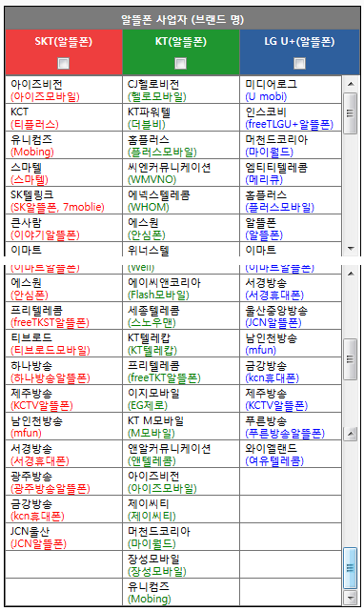Select 제이씨티 (제이씨티) cell
The height and width of the screenshot is (611, 364).
point(181,509)
